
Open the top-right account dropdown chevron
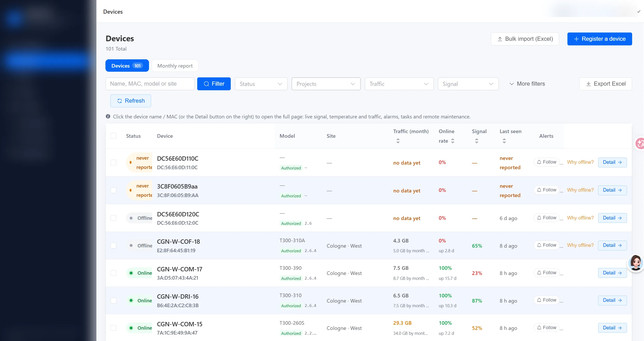coord(639,12)
